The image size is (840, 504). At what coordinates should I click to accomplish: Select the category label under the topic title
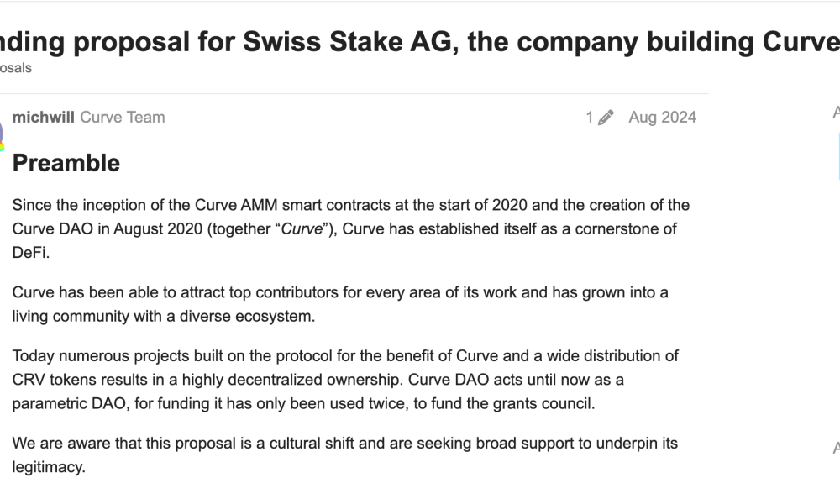[17, 68]
